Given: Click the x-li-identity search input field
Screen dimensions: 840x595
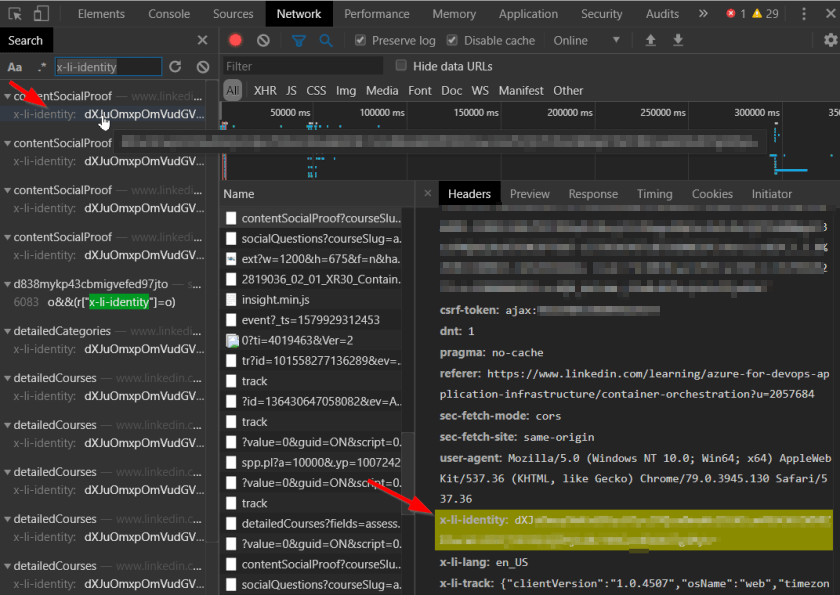Looking at the screenshot, I should tap(107, 67).
